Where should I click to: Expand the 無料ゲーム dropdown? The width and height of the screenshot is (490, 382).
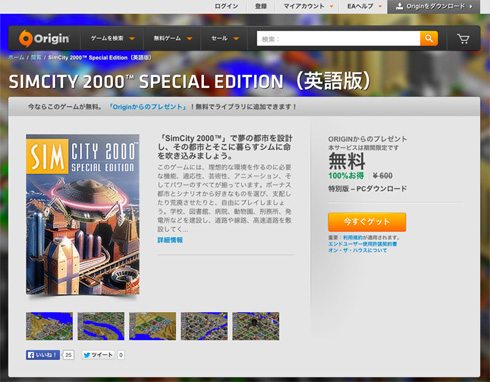[172, 39]
